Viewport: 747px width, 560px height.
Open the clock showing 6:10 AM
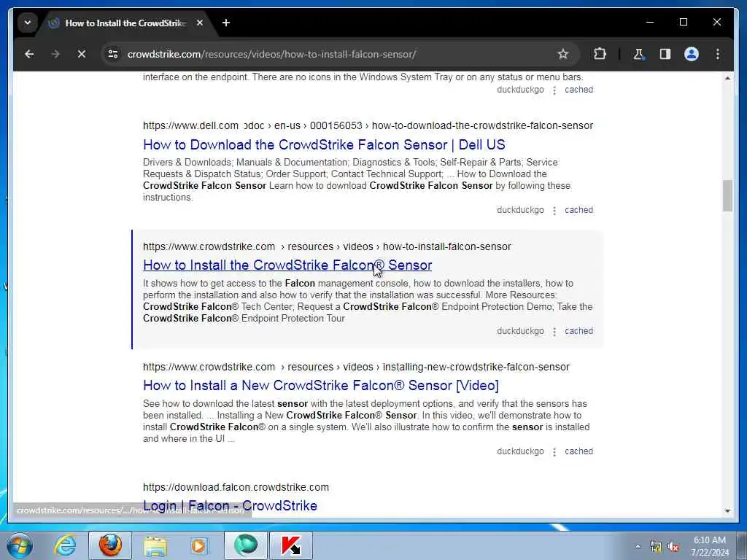710,546
